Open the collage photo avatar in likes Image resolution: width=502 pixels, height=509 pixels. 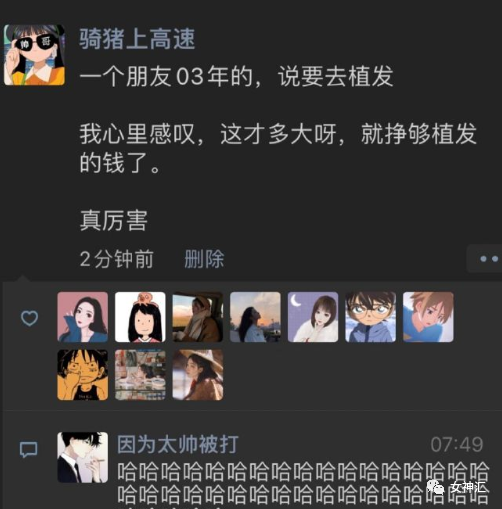tap(140, 375)
